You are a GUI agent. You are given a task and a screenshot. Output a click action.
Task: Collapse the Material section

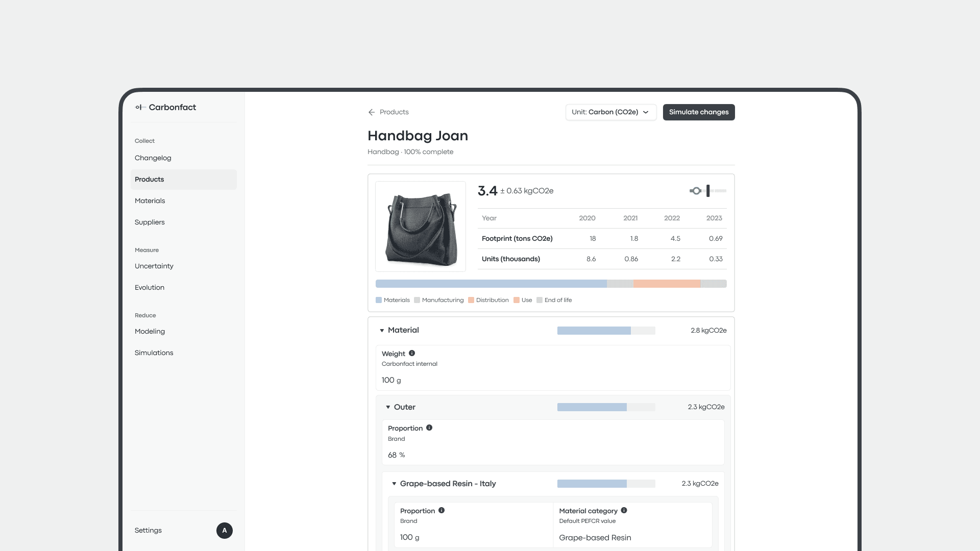pyautogui.click(x=382, y=331)
